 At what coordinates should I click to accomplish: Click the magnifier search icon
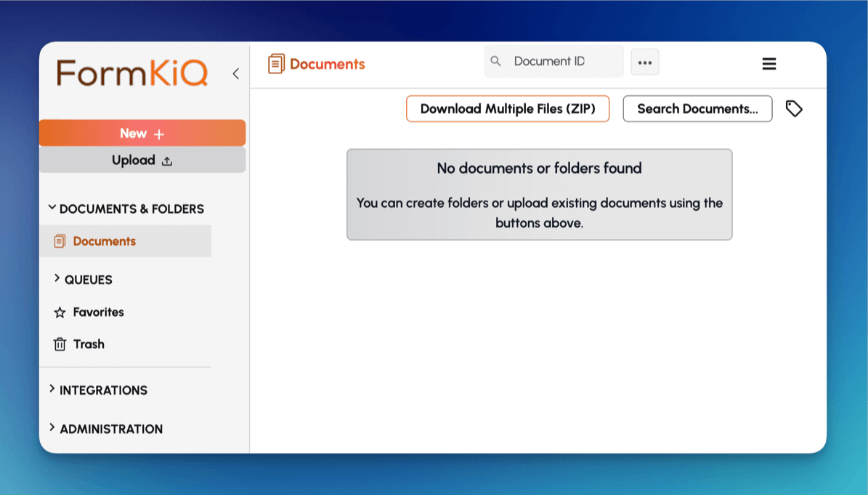coord(495,61)
